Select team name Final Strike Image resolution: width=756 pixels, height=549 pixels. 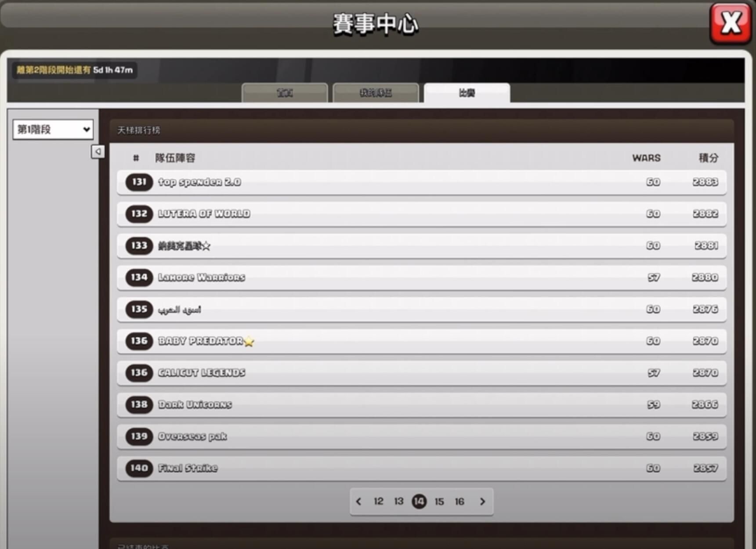pos(188,468)
